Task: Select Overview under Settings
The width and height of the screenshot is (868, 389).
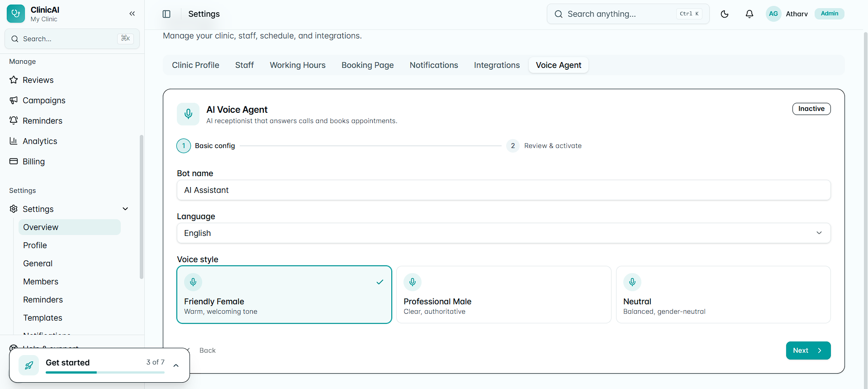Action: [x=70, y=227]
